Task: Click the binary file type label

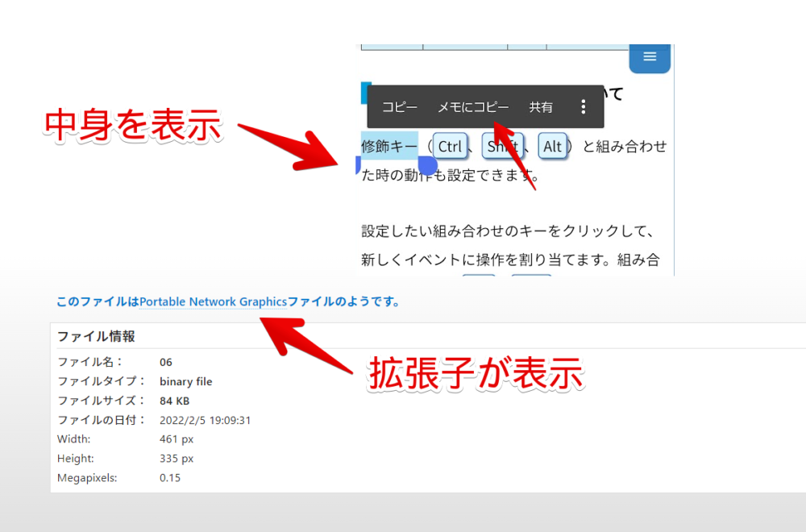Action: click(185, 381)
